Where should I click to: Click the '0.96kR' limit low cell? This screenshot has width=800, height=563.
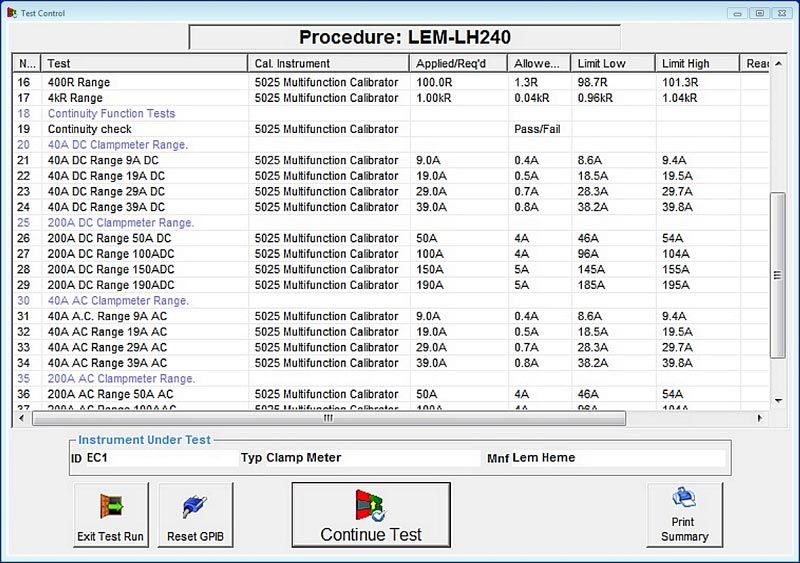click(613, 98)
